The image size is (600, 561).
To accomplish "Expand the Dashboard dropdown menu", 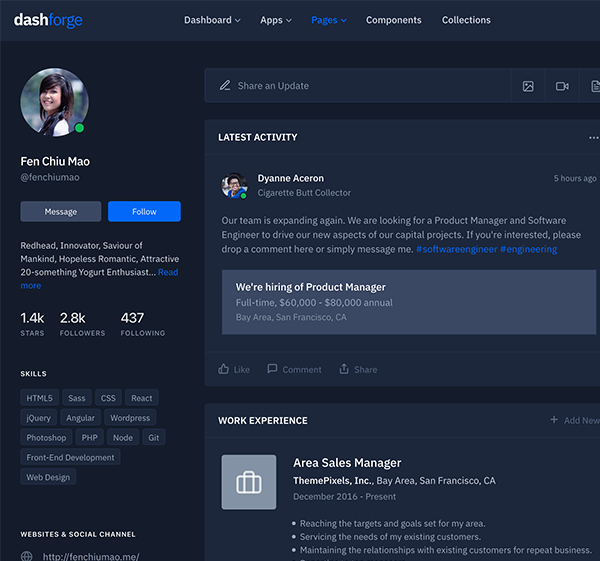I will (x=212, y=20).
